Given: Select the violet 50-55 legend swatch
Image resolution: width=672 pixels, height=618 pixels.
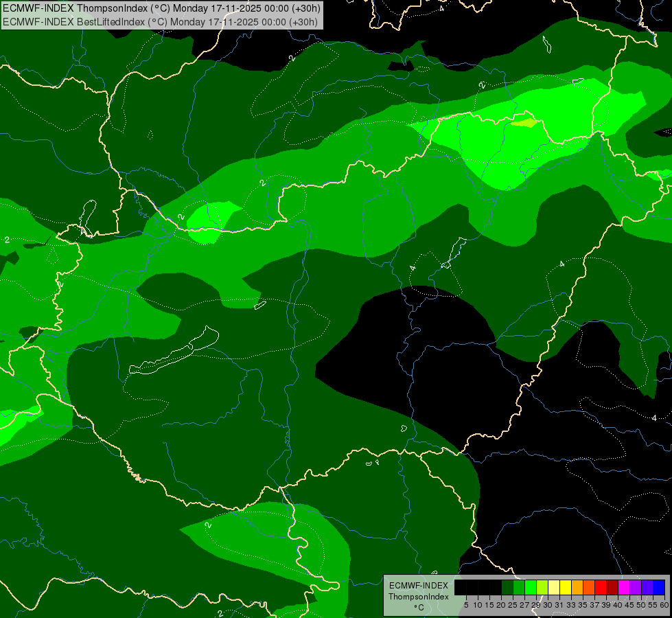Looking at the screenshot, I should 647,588.
